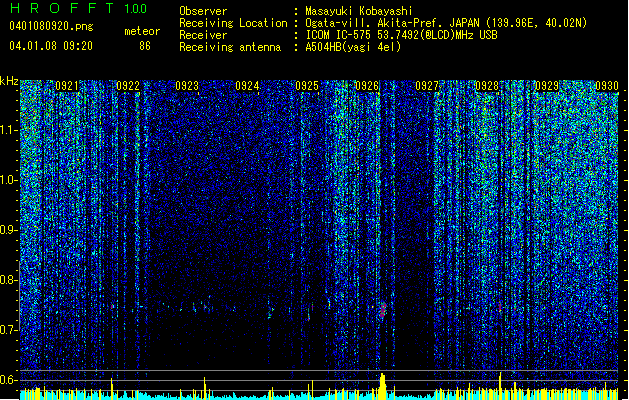Viewport: 629px width, 400px height.
Task: Click the 0.8 kHz axis label
Action: coord(9,280)
